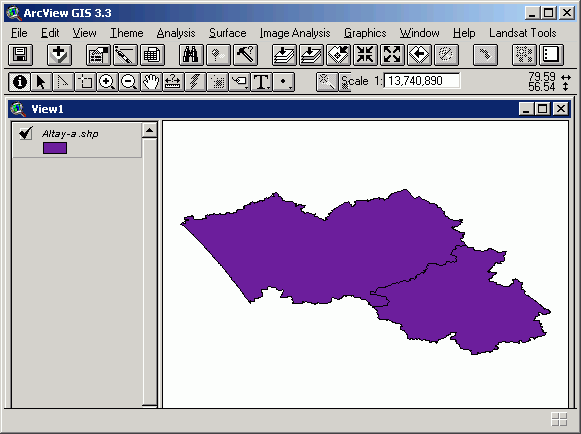Screen dimensions: 581x434
Task: Toggle the Altay-a.shp theme visibility checkbox
Action: pyautogui.click(x=26, y=133)
